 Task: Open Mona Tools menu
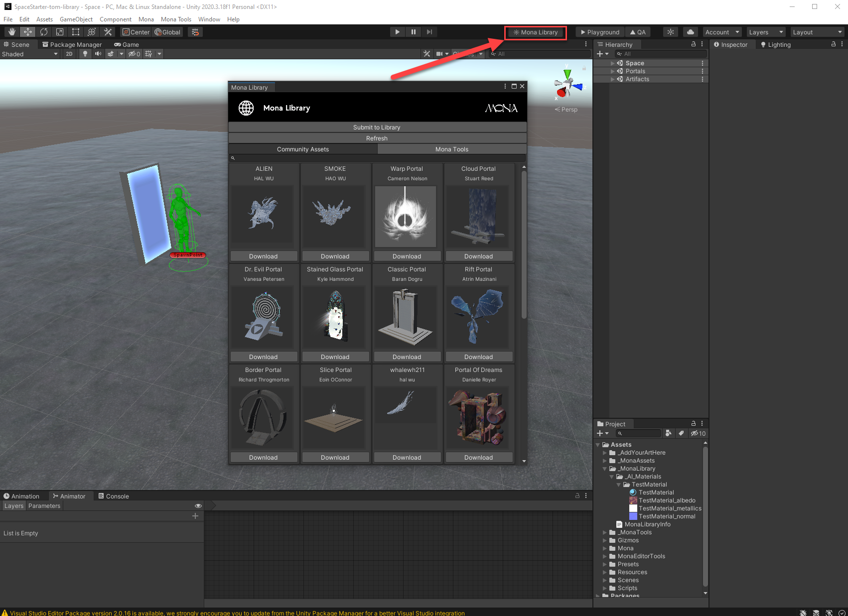coord(176,19)
